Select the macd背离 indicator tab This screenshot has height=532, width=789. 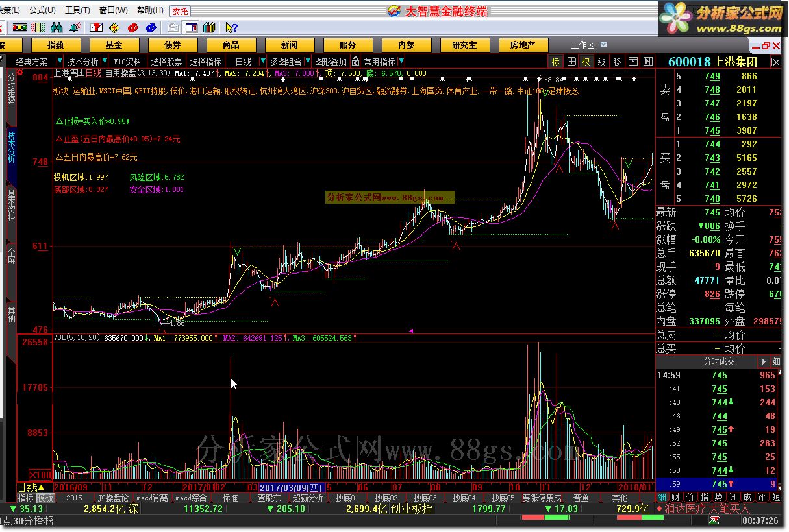click(152, 498)
